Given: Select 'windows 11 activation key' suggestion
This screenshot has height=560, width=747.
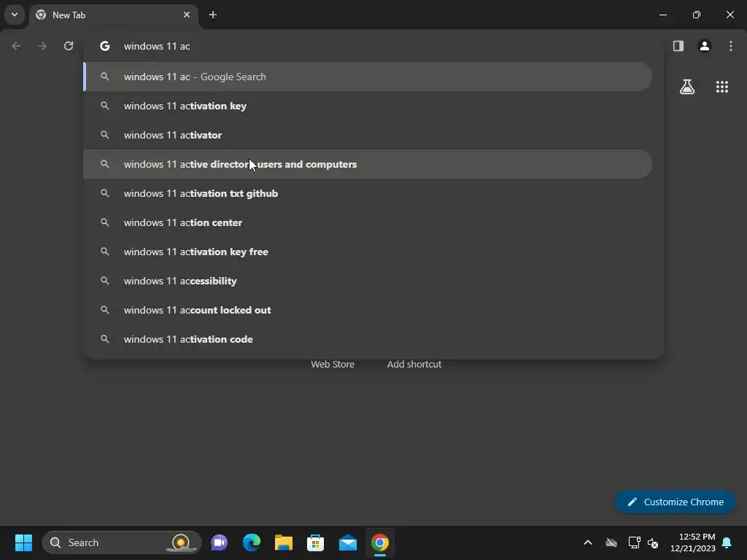Looking at the screenshot, I should click(x=368, y=106).
